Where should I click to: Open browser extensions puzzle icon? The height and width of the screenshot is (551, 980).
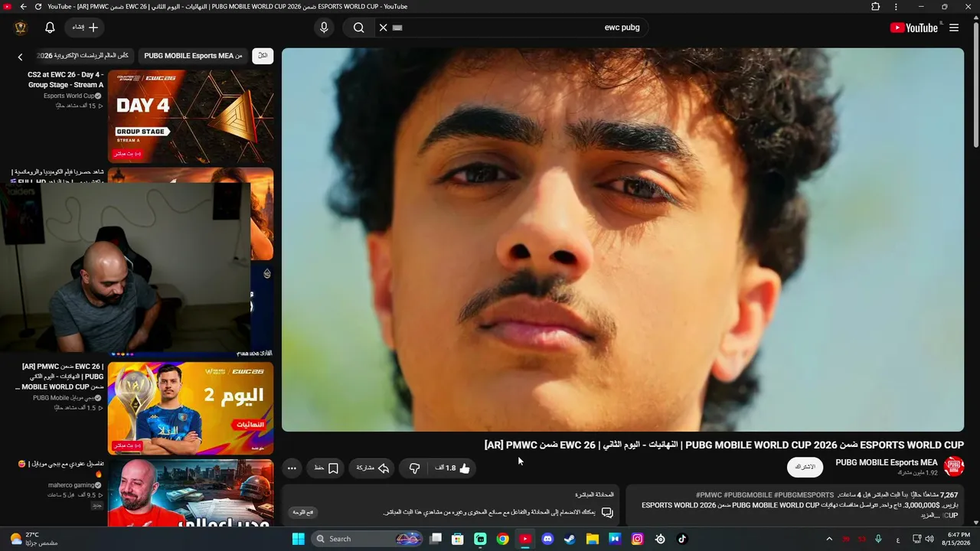(876, 6)
